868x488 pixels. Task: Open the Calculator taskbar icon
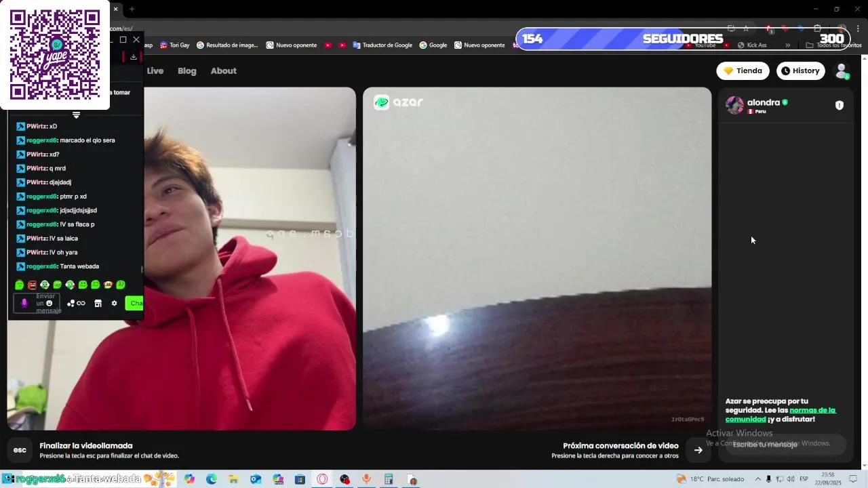pos(389,479)
